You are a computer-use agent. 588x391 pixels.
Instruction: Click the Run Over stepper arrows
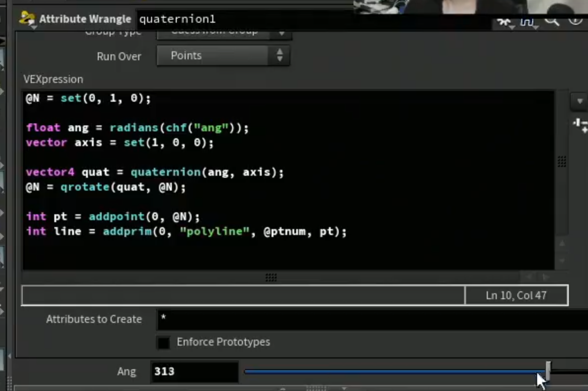pos(279,55)
